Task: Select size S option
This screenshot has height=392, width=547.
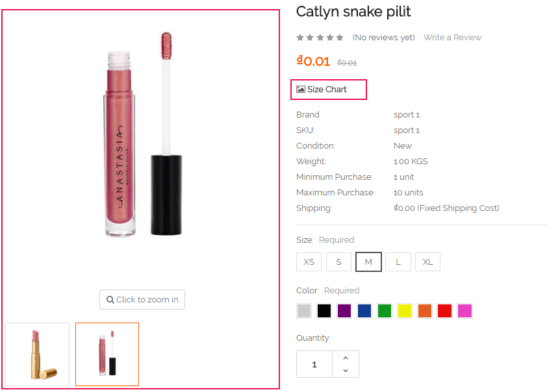Action: point(338,262)
